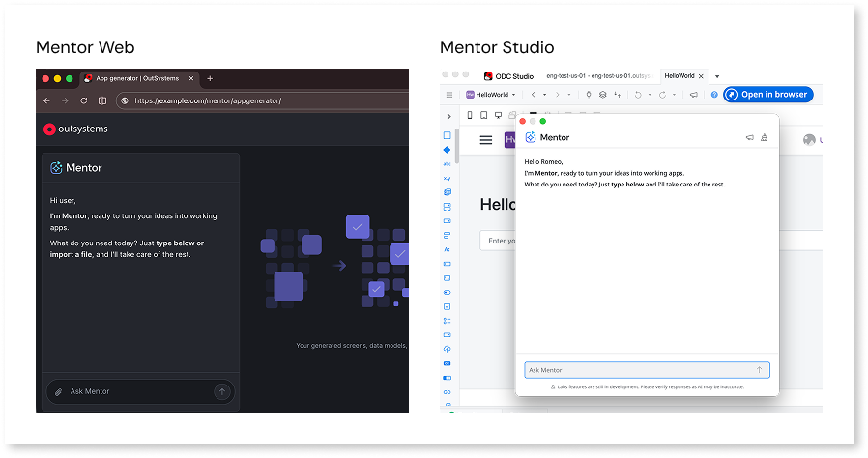Switch to the ODC Studio tab
The image size is (868, 458).
click(508, 76)
